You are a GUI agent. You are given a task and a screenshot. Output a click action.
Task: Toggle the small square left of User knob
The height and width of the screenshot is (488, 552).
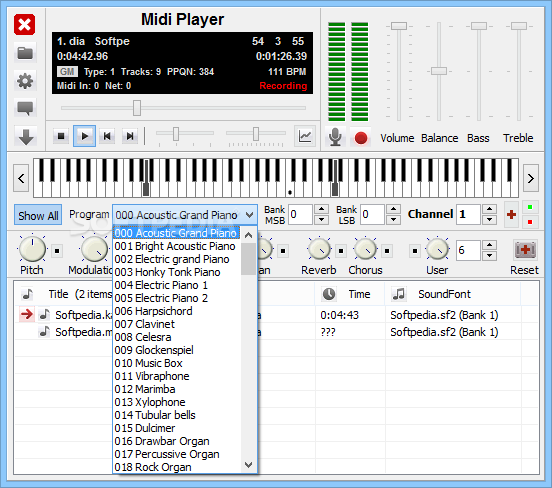pos(415,251)
